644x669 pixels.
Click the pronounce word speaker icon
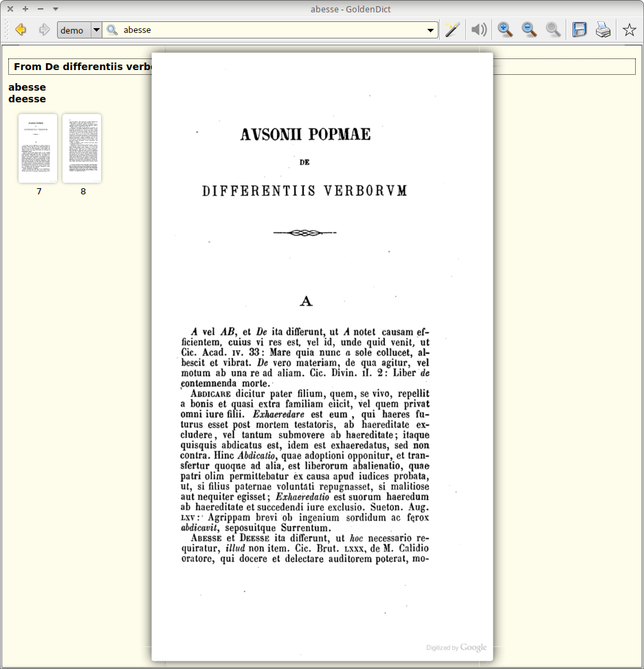click(x=479, y=30)
